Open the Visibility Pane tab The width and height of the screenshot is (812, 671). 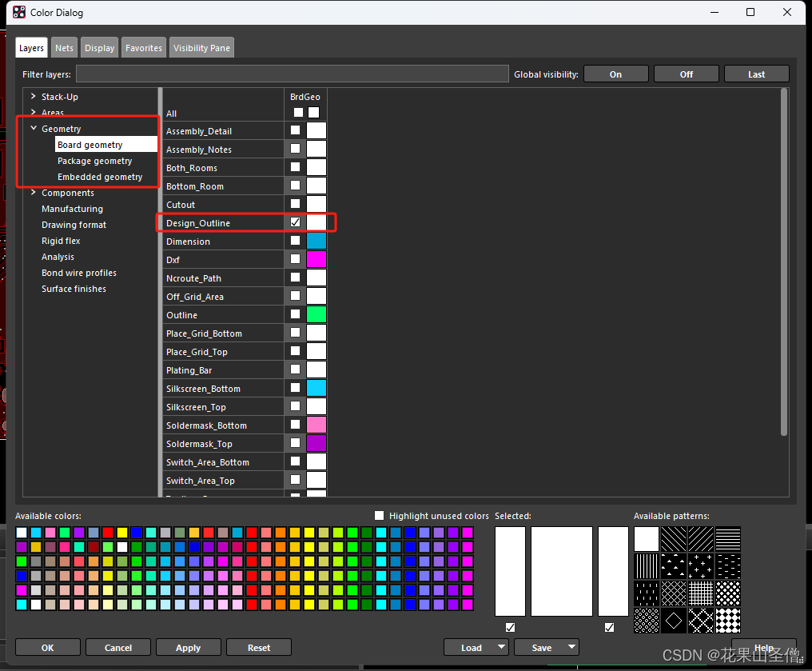pos(201,48)
